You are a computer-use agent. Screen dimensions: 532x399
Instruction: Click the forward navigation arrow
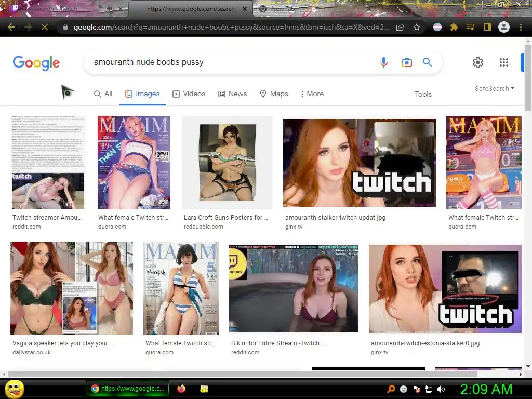pyautogui.click(x=28, y=27)
